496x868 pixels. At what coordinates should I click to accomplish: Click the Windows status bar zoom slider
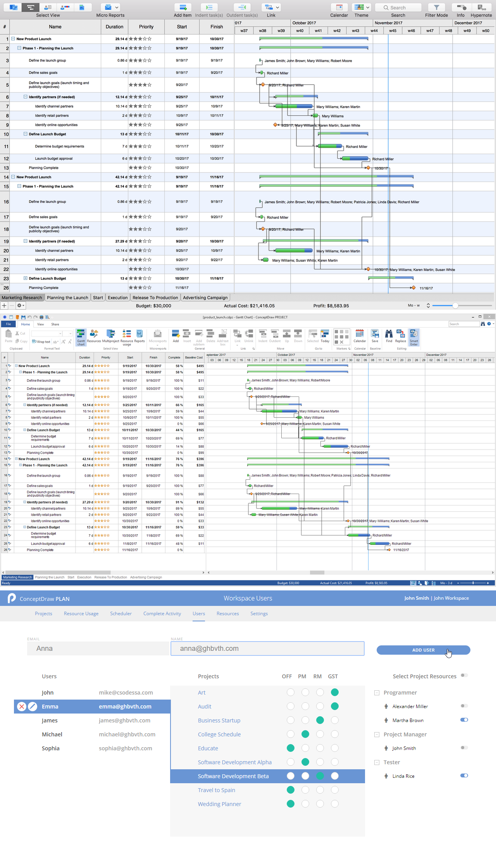click(472, 583)
